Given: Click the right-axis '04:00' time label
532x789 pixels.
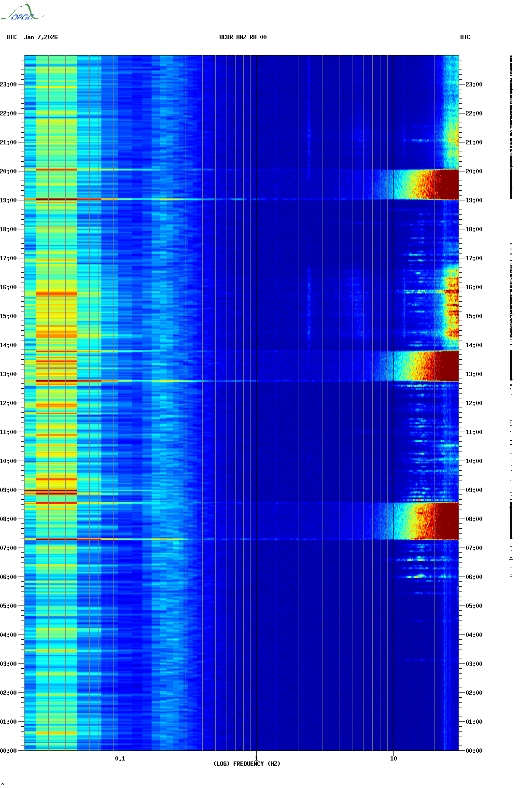Looking at the screenshot, I should pos(474,635).
